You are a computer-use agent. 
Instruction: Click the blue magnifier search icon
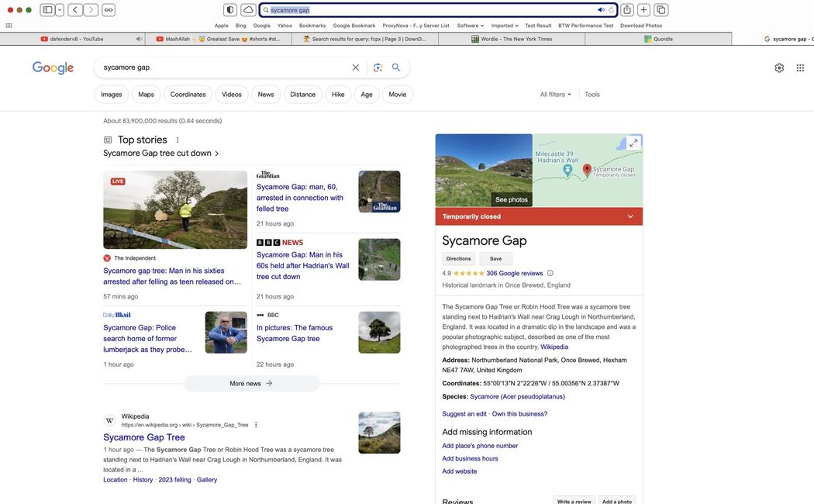point(396,67)
